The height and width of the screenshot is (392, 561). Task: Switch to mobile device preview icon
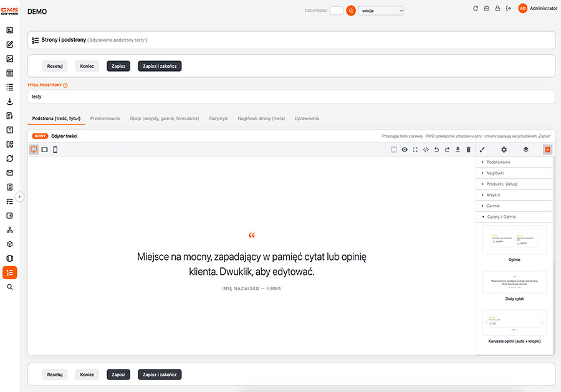[55, 150]
